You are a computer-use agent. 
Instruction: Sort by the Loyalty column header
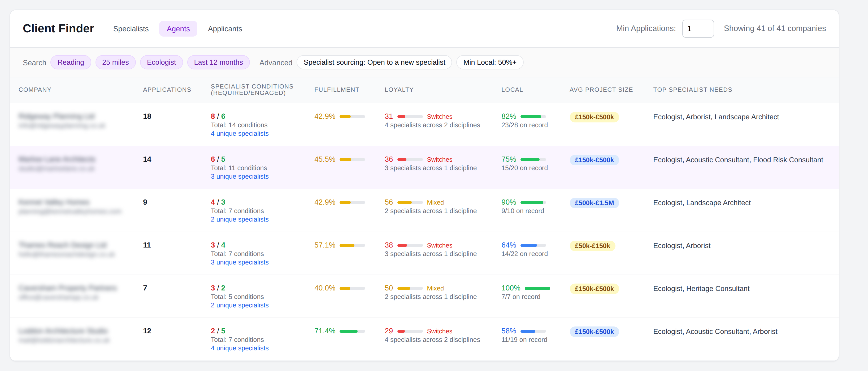[399, 90]
